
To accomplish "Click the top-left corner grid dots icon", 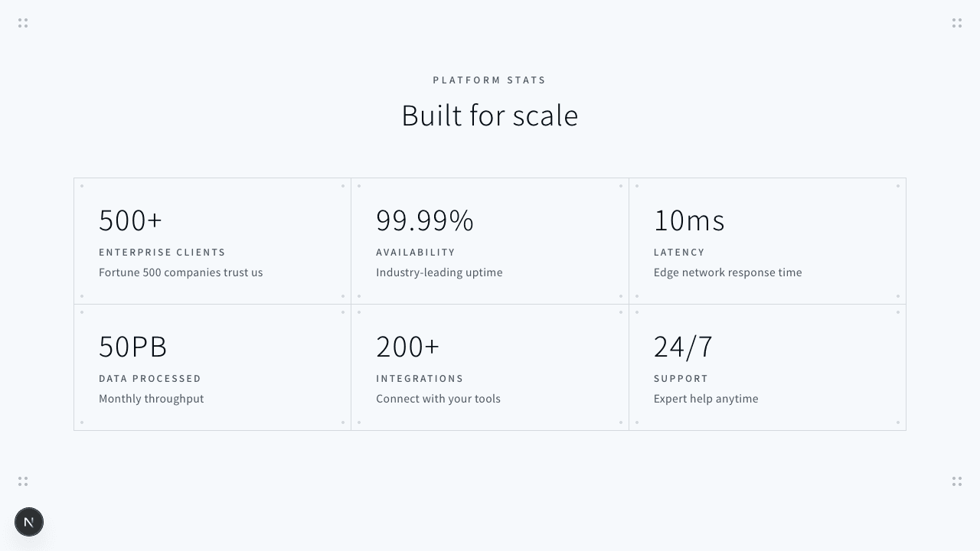I will click(23, 23).
